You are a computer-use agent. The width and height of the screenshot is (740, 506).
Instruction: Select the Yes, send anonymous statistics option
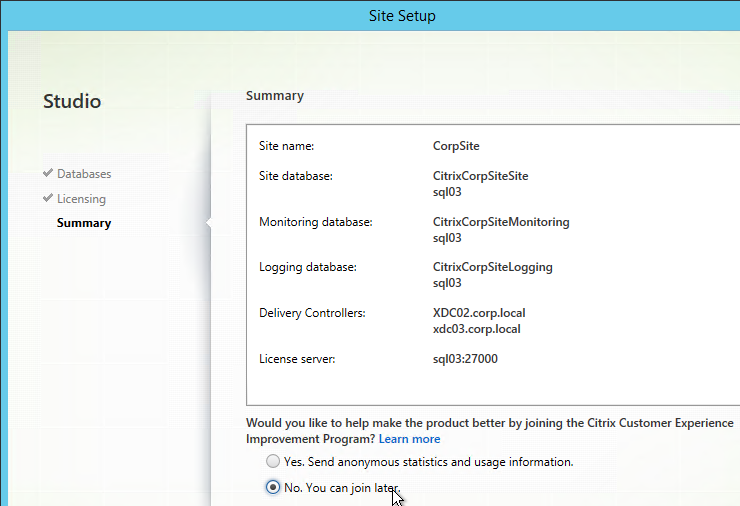(x=273, y=462)
